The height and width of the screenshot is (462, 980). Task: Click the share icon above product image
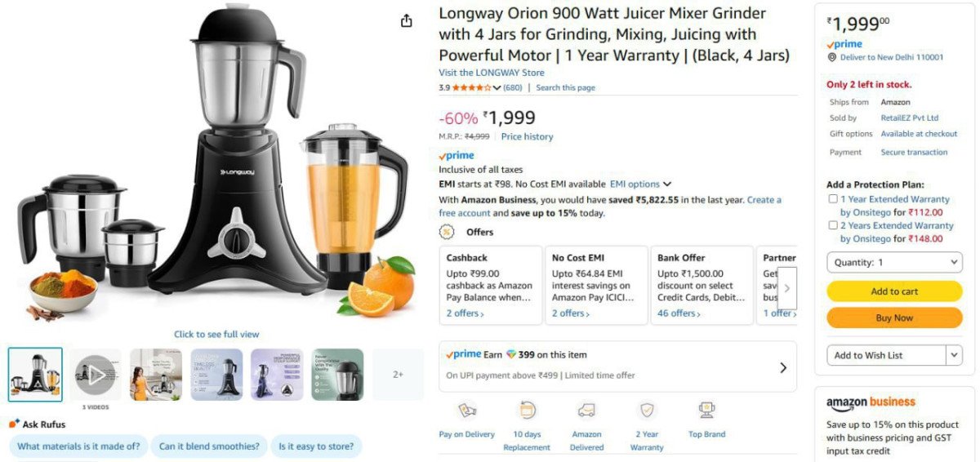407,21
